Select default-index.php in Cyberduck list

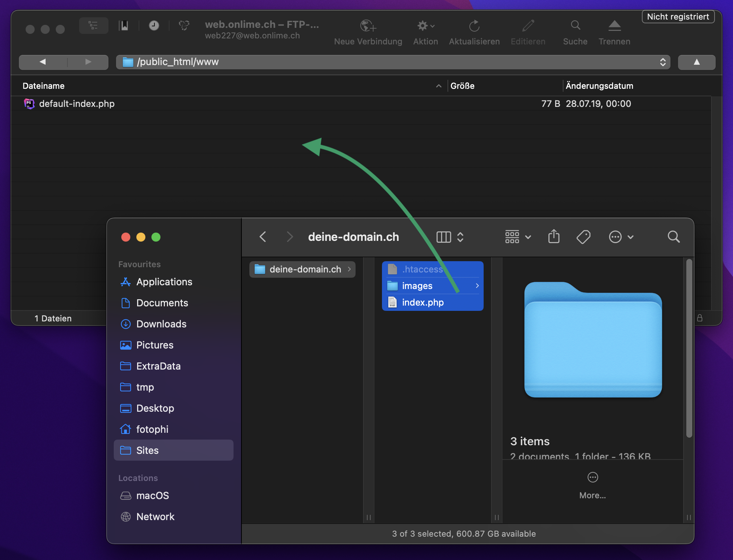pos(361,103)
